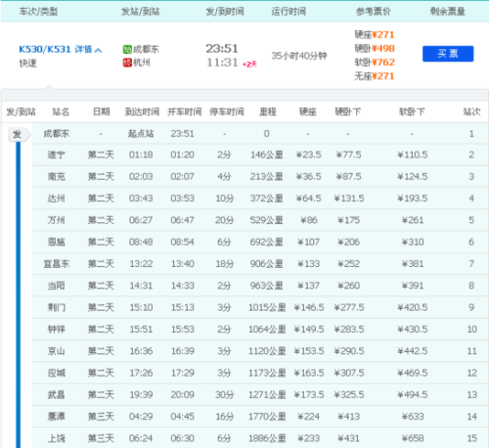
Task: Click the 无座¥271 price
Action: [x=375, y=76]
